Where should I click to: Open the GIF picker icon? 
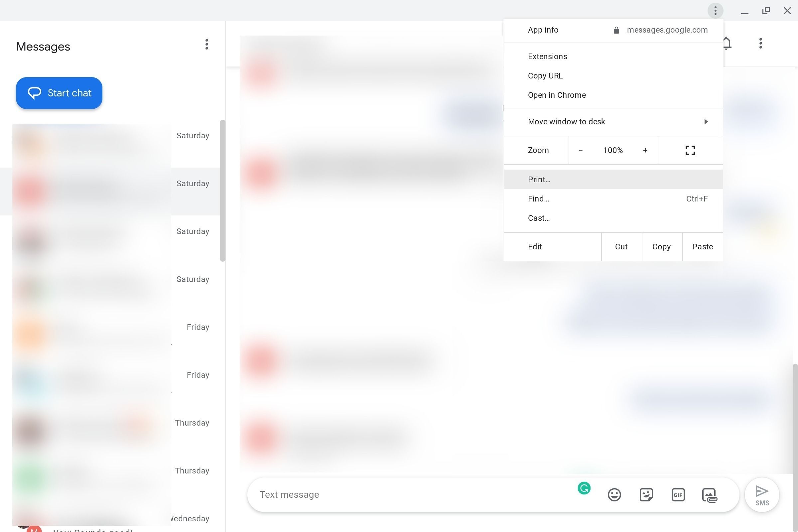tap(678, 495)
